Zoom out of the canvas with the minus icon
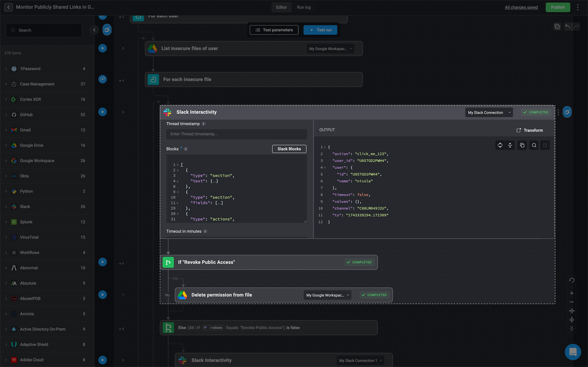Viewport: 588px width, 367px height. pyautogui.click(x=572, y=302)
